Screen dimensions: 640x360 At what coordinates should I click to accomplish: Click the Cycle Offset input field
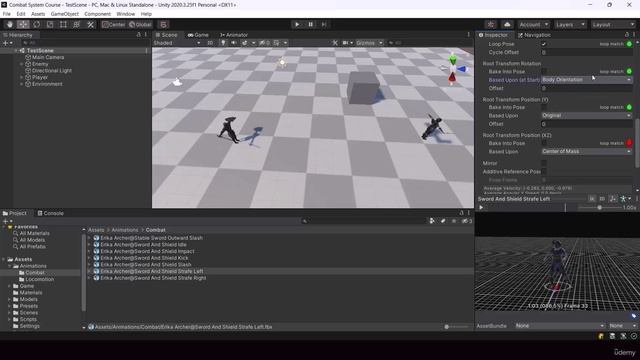point(587,53)
